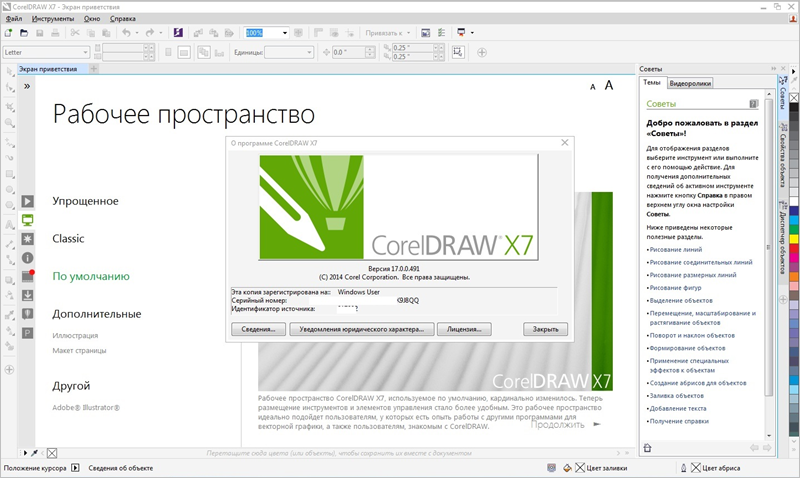Open Заливка объектов hint topic
Screen dimensions: 800x478
pyautogui.click(x=677, y=395)
